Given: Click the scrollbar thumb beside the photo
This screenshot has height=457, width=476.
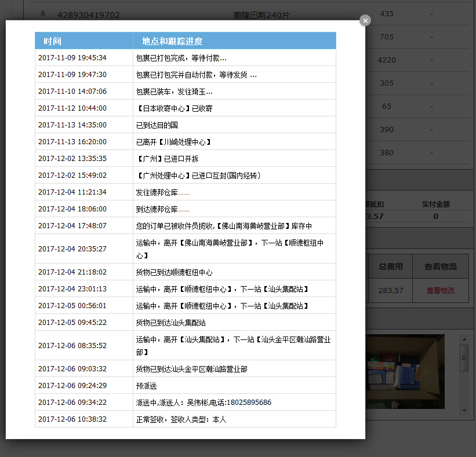Looking at the screenshot, I should click(x=464, y=358).
